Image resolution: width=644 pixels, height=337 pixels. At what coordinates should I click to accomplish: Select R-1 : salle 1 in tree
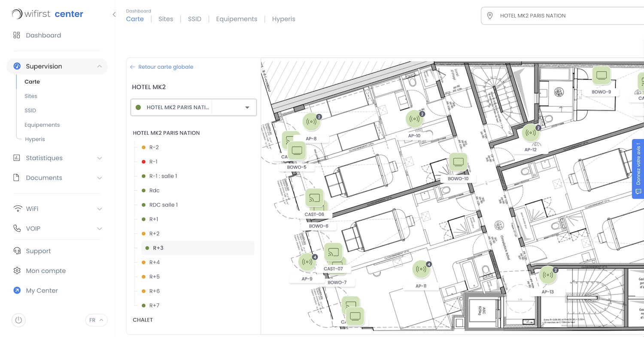click(163, 176)
